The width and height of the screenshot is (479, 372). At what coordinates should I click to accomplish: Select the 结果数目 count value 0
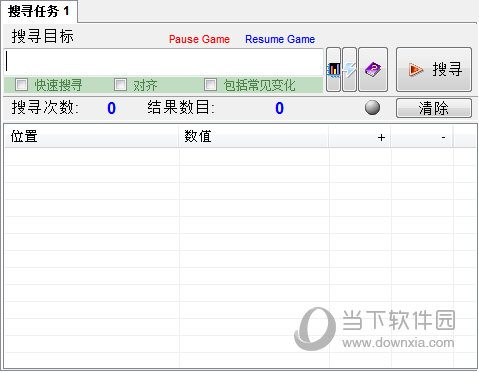tap(280, 108)
